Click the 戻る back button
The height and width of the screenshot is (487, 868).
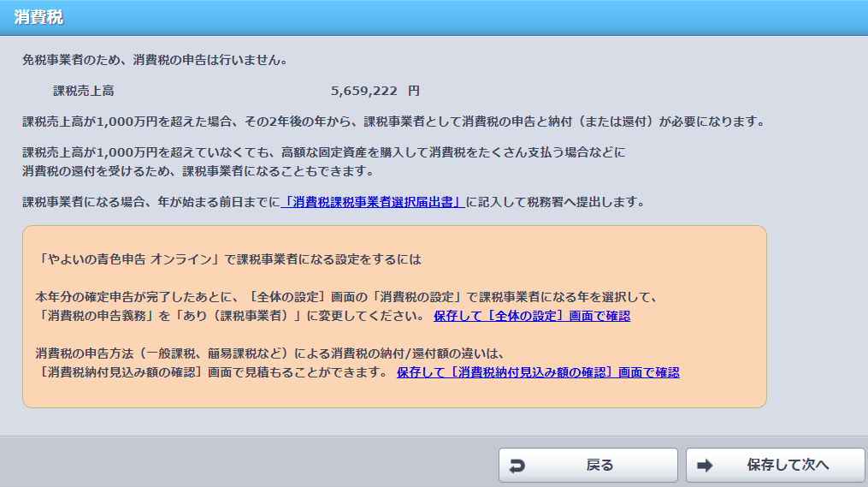click(588, 465)
